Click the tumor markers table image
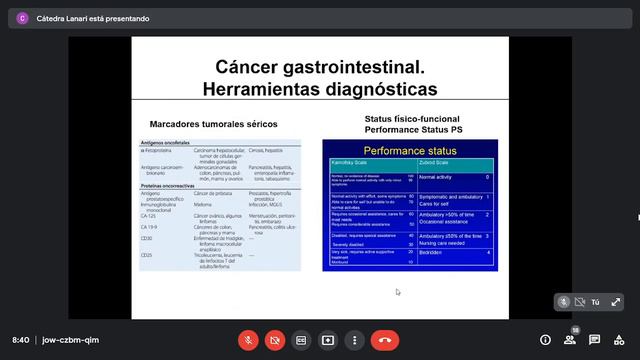This screenshot has width=640, height=360. click(220, 205)
